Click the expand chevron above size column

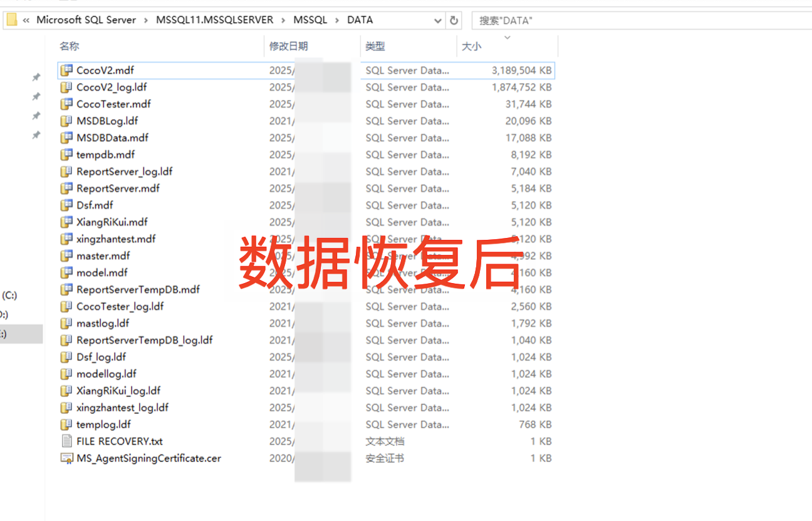pos(507,38)
